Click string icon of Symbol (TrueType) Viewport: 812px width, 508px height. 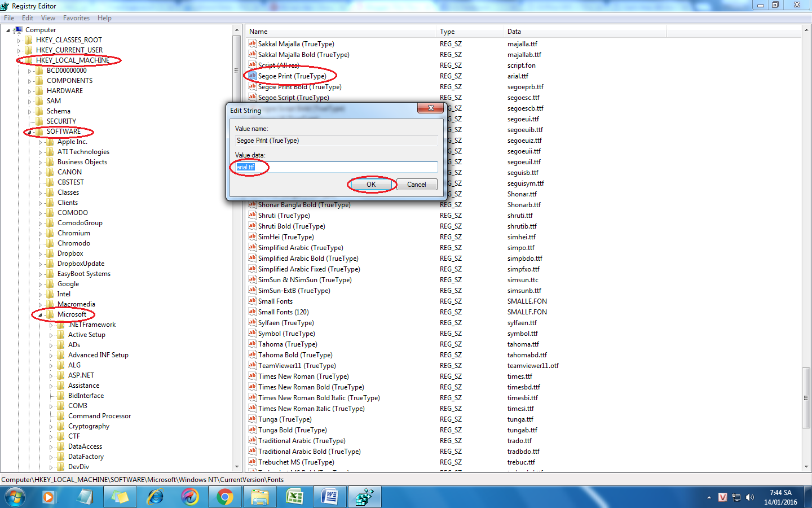coord(253,333)
